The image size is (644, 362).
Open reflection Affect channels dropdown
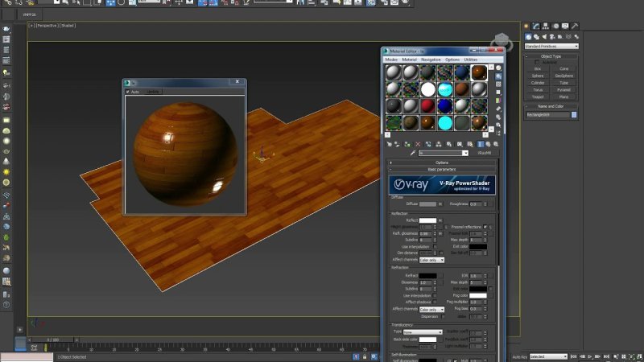click(x=431, y=260)
